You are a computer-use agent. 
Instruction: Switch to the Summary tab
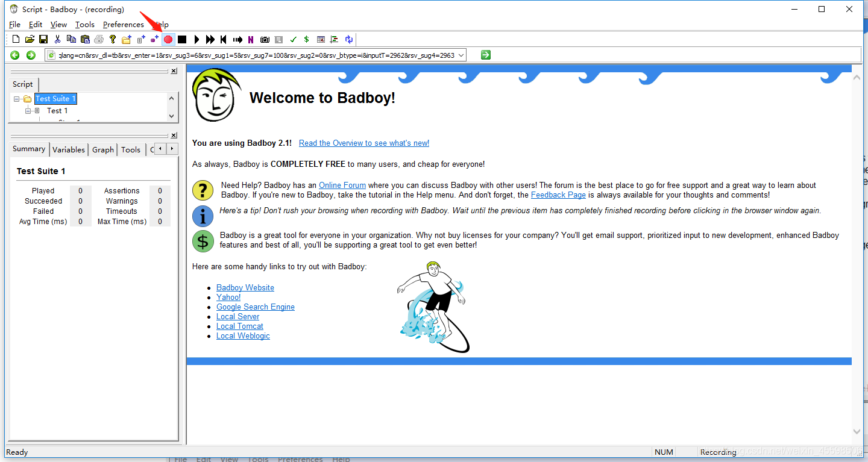pyautogui.click(x=29, y=149)
